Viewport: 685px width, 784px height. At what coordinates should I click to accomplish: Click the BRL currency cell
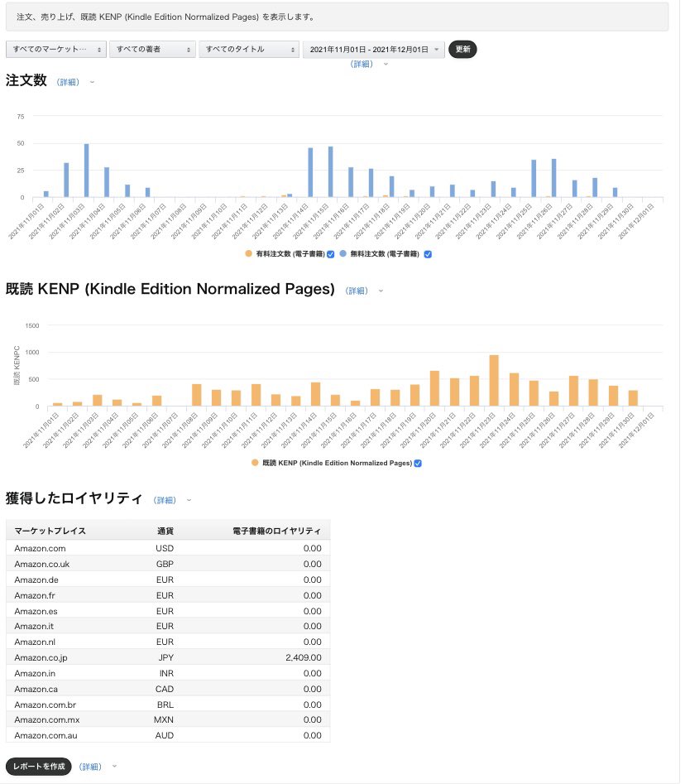[x=165, y=705]
